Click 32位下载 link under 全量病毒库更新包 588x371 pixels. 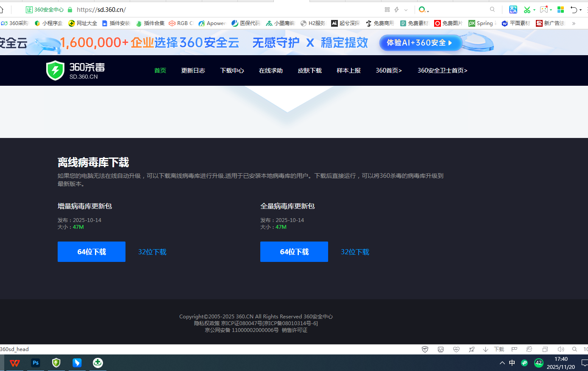coord(355,252)
